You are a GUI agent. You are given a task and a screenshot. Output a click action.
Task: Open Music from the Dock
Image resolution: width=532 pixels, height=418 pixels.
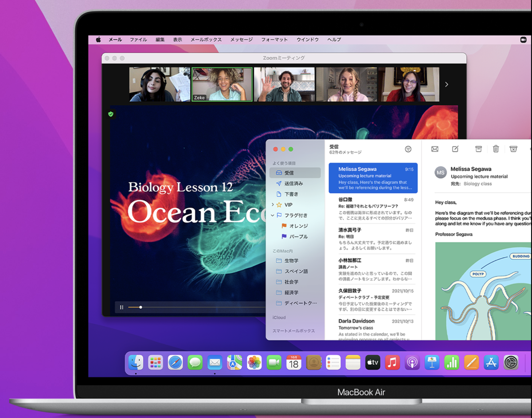(x=393, y=363)
